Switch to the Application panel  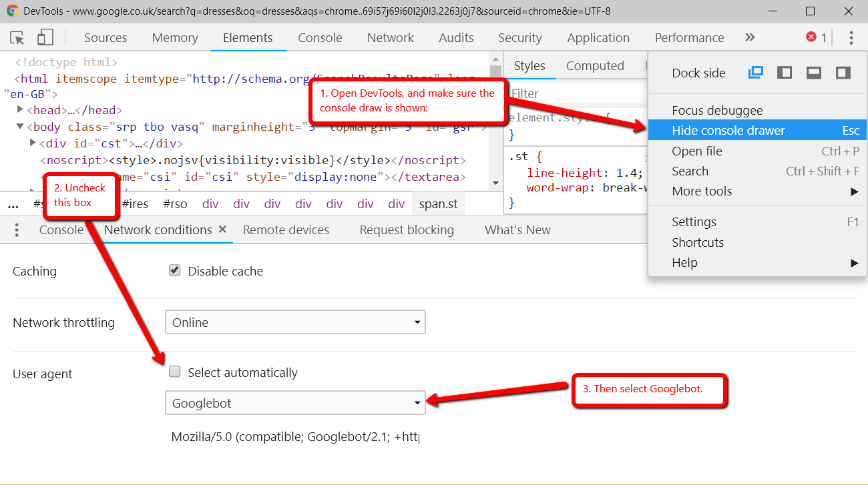pyautogui.click(x=598, y=38)
